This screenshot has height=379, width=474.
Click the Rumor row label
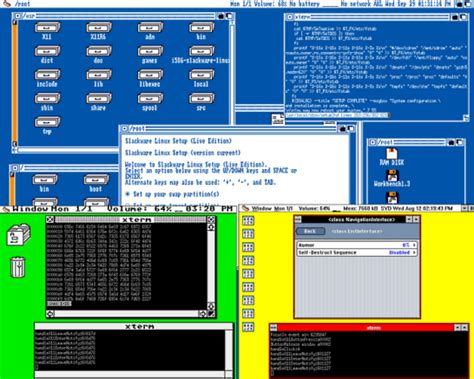306,245
